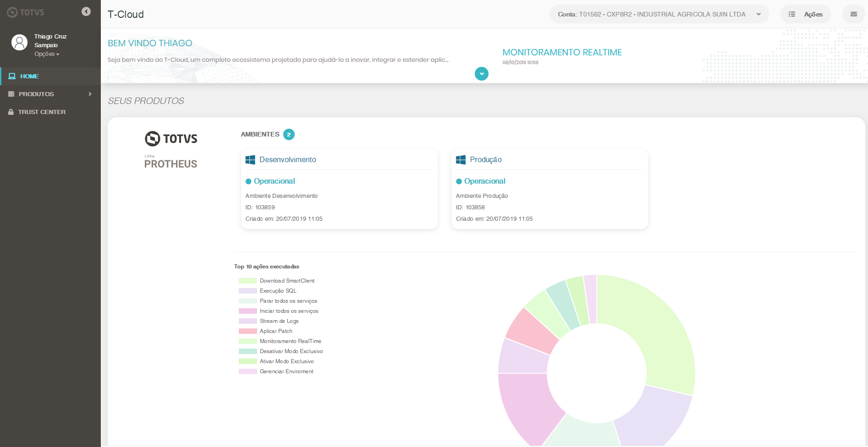Select ID: 103858 text
868x447 pixels.
click(470, 207)
